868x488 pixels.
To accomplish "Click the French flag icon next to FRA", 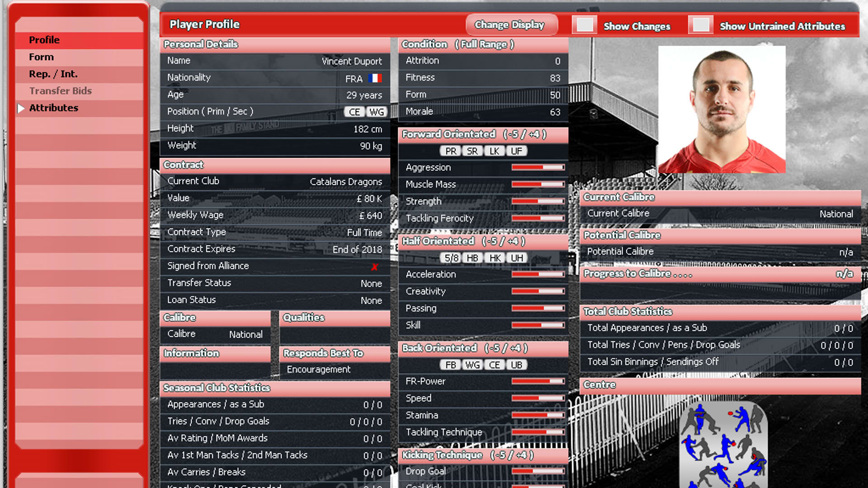I will 375,78.
